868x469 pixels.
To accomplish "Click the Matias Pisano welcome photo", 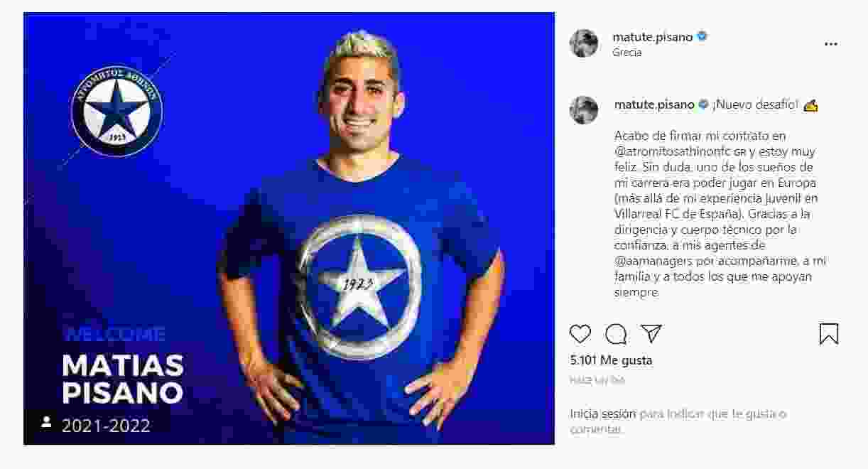I will [x=289, y=229].
